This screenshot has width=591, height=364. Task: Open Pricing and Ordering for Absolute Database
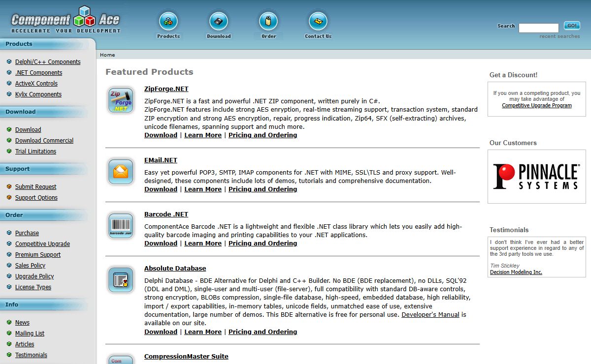[x=263, y=332]
